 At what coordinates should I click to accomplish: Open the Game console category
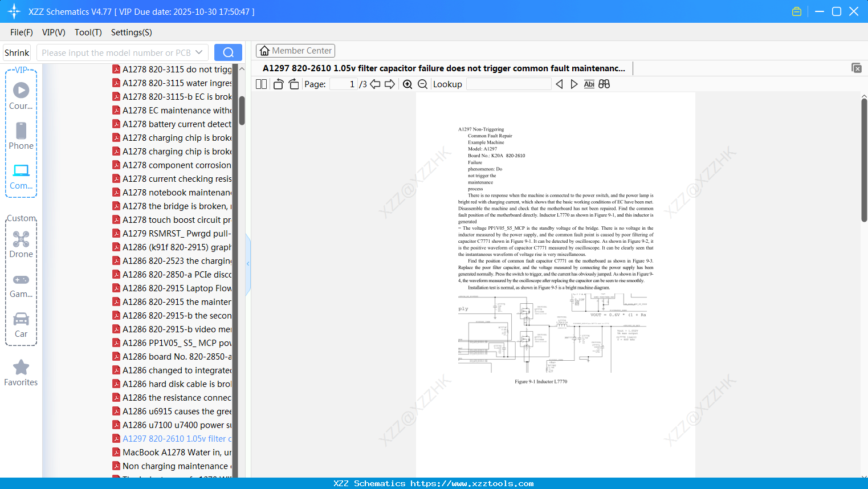(21, 285)
